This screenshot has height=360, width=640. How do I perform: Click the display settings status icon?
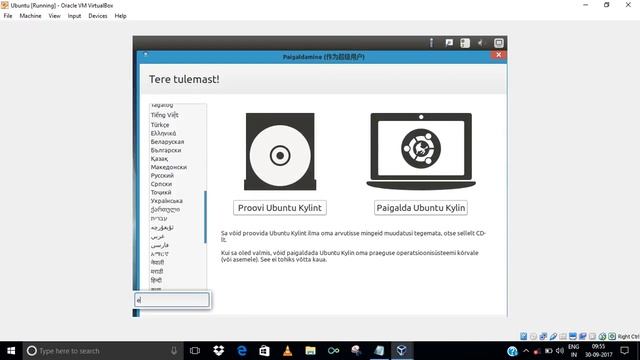(x=573, y=336)
